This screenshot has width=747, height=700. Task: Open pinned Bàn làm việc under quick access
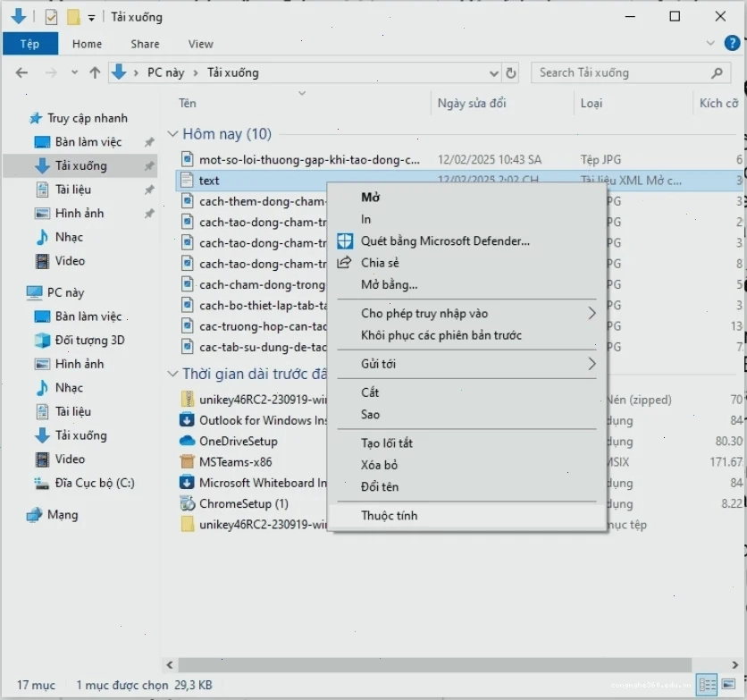coord(88,142)
